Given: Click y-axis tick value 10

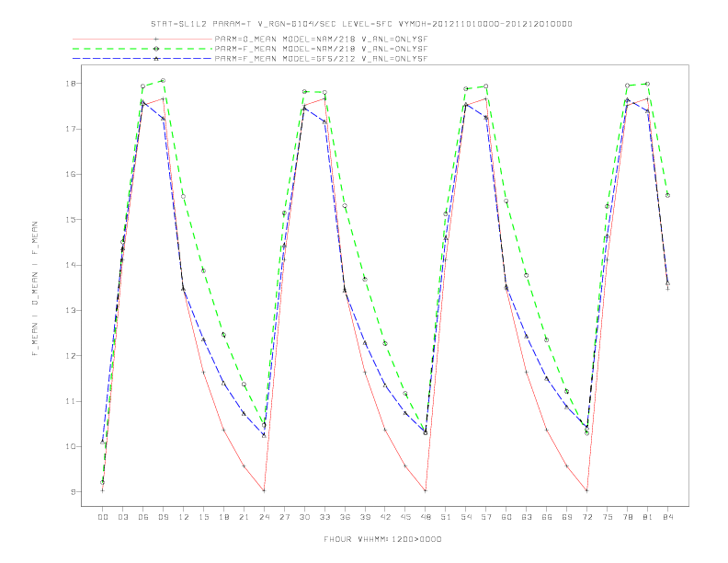Looking at the screenshot, I should pos(70,446).
